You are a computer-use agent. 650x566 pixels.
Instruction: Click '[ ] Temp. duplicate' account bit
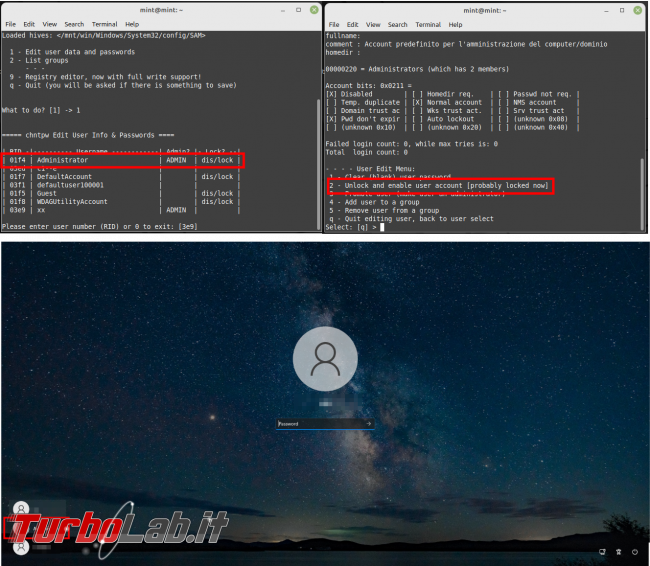tap(363, 102)
